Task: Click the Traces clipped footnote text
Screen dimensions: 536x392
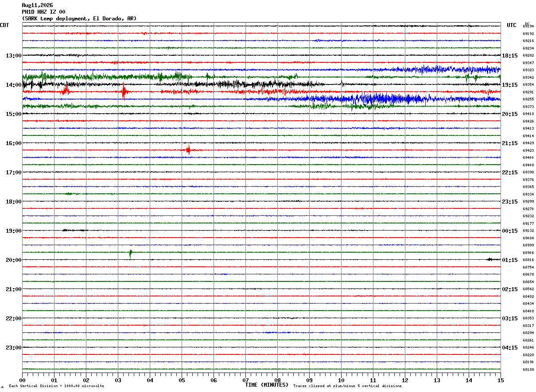Action: [347, 386]
